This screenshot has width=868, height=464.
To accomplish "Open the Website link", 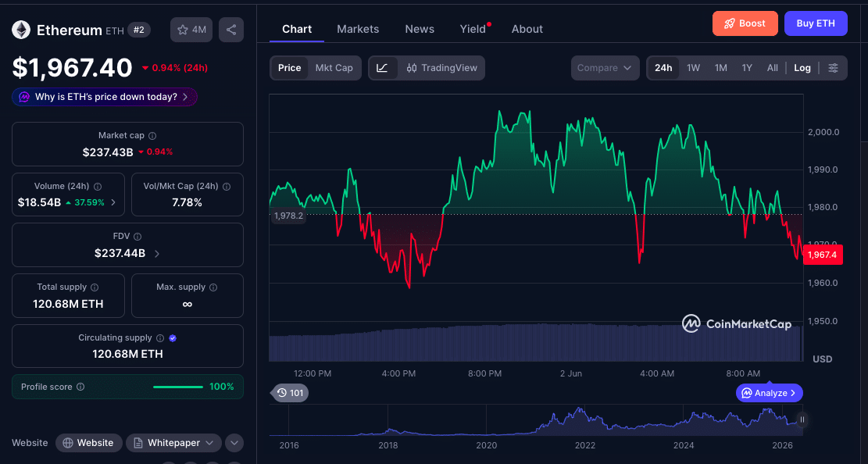I will [88, 443].
